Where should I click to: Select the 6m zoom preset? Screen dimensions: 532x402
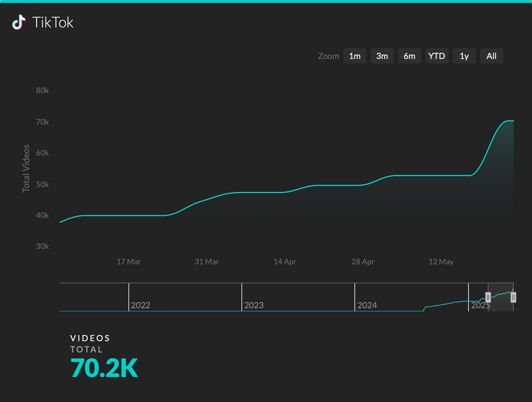click(409, 56)
